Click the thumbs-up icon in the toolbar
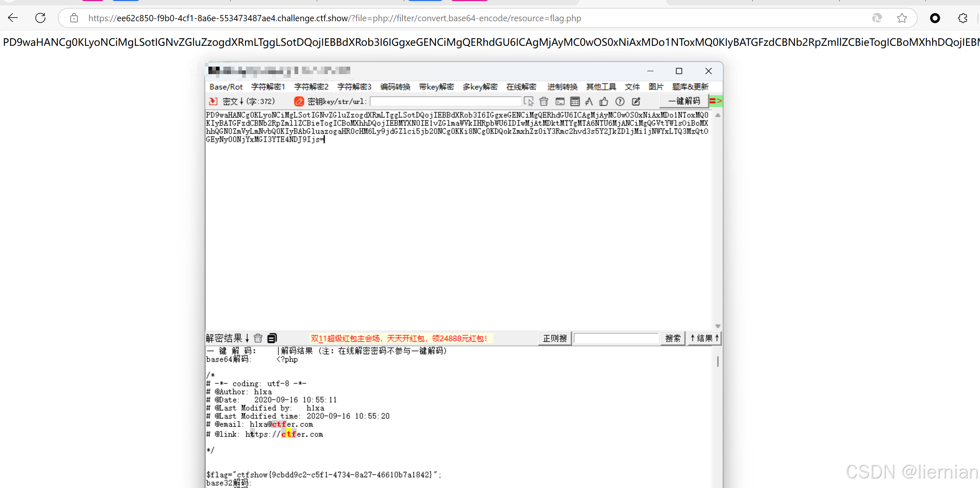This screenshot has width=980, height=488. tap(604, 101)
